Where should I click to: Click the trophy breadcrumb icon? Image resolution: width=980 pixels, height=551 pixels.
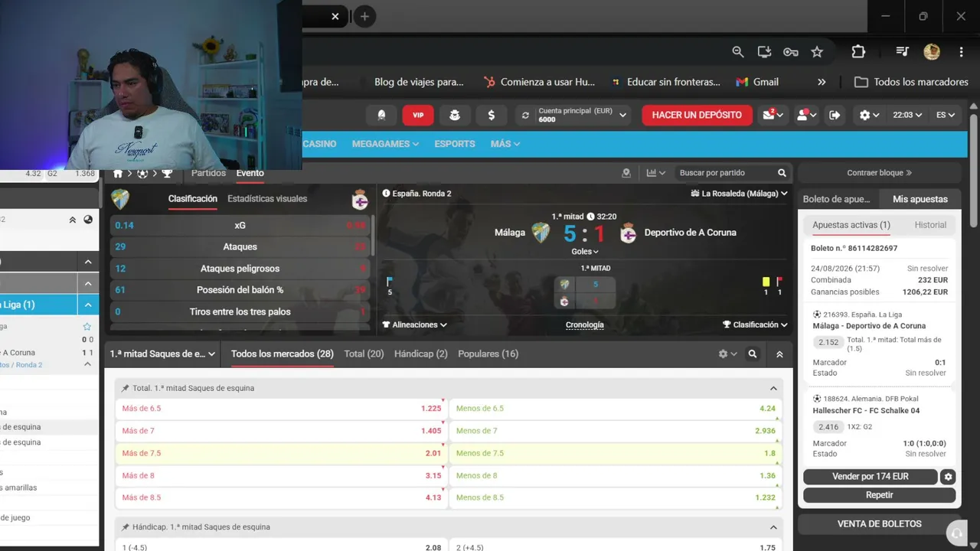click(167, 173)
